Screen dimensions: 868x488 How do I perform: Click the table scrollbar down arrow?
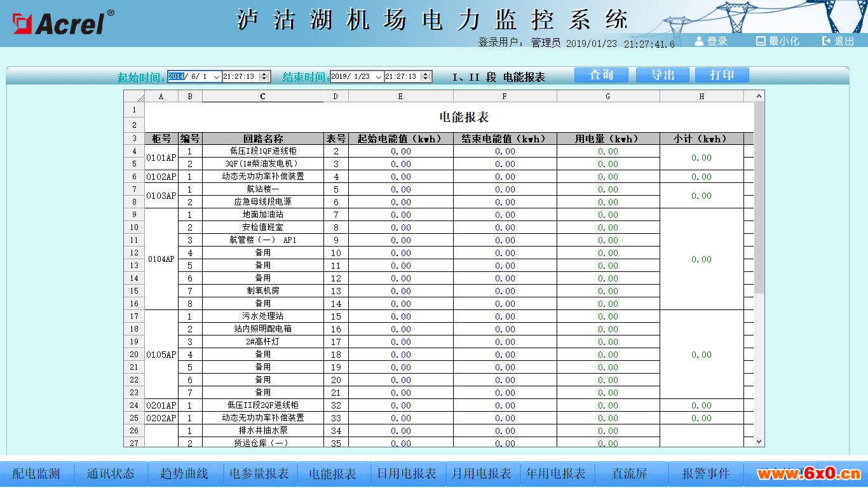click(x=759, y=441)
